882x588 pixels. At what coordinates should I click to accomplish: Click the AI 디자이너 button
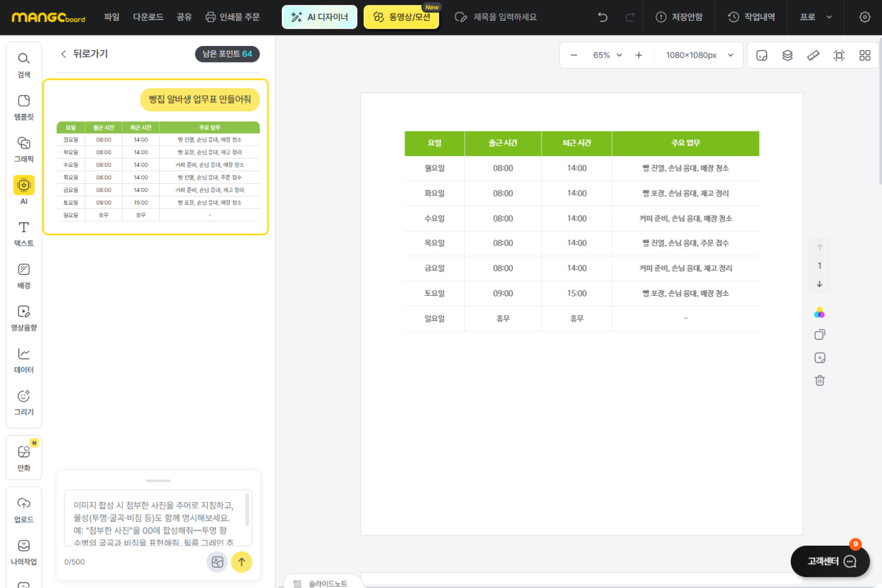319,17
